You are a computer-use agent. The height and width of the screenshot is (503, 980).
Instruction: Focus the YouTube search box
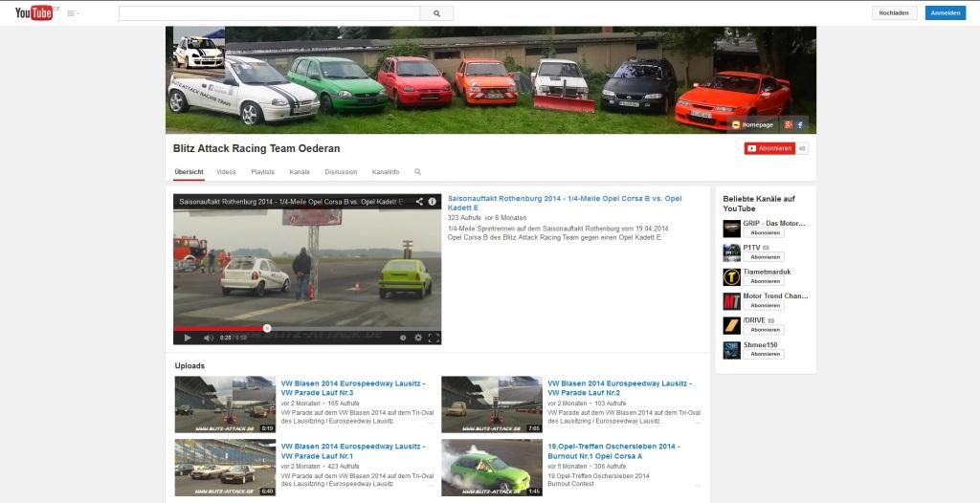(269, 13)
